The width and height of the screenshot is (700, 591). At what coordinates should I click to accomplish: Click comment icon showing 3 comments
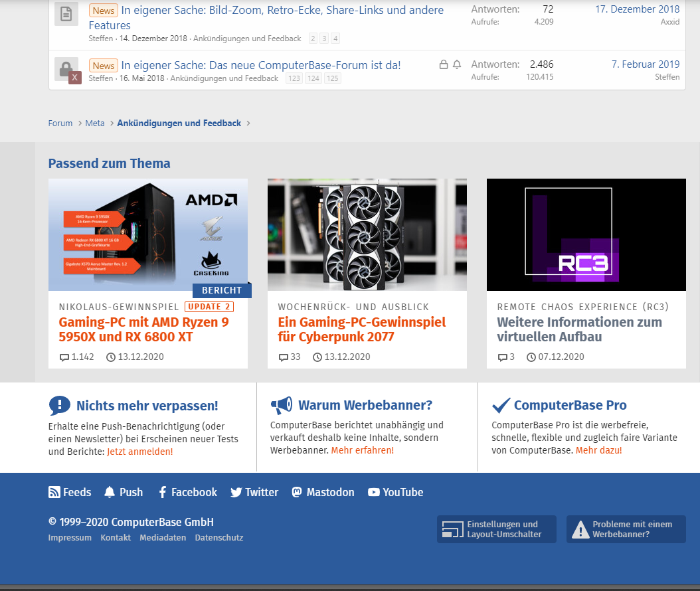pos(503,357)
